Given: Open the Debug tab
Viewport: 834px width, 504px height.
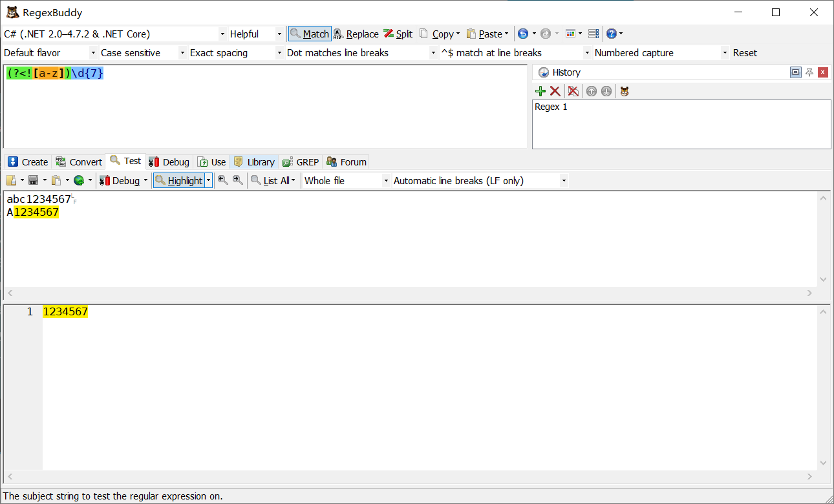Looking at the screenshot, I should pos(169,162).
